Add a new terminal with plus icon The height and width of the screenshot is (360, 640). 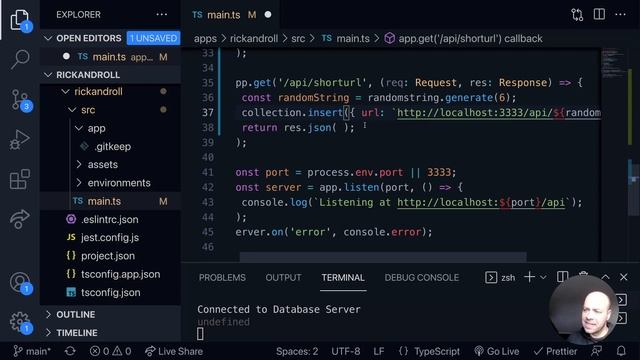[529, 277]
